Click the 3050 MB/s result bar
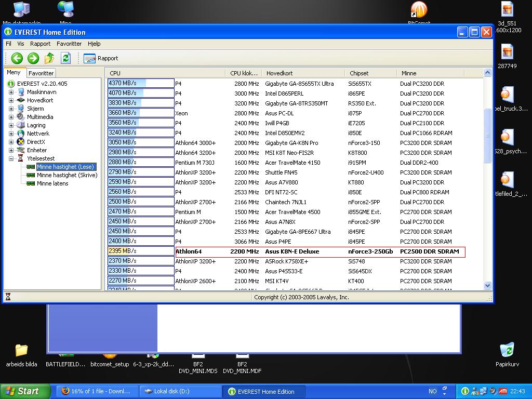532x399 pixels. [x=141, y=142]
